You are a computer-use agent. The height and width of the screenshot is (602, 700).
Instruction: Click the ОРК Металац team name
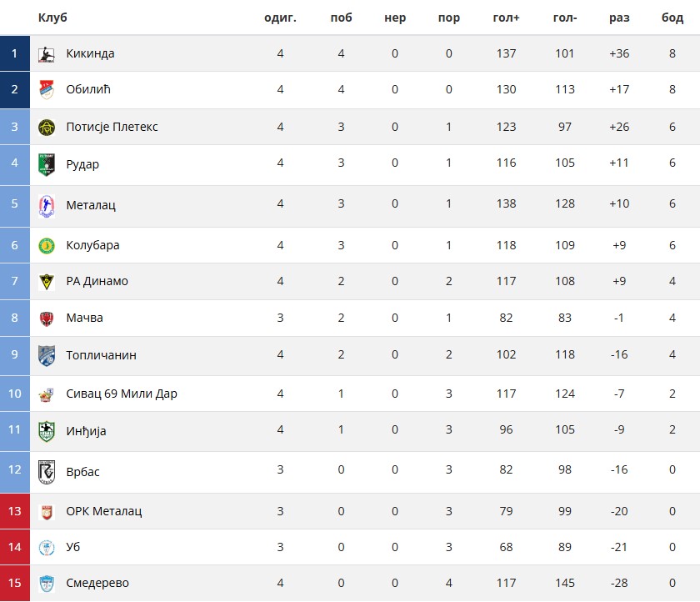coord(104,511)
